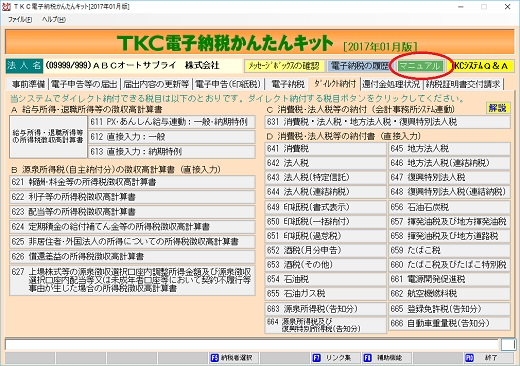
Task: Click 631 消費税・法人税・地方法人税 button
Action: coord(387,122)
